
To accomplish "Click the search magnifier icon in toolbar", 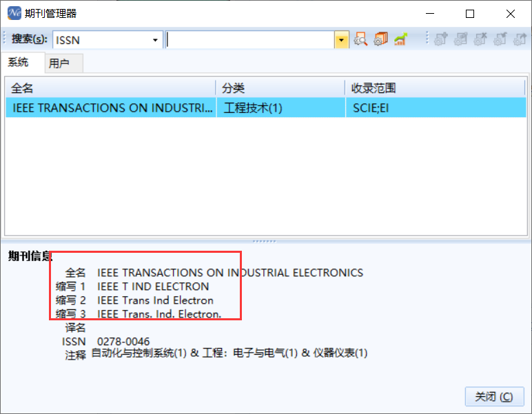I will click(360, 40).
